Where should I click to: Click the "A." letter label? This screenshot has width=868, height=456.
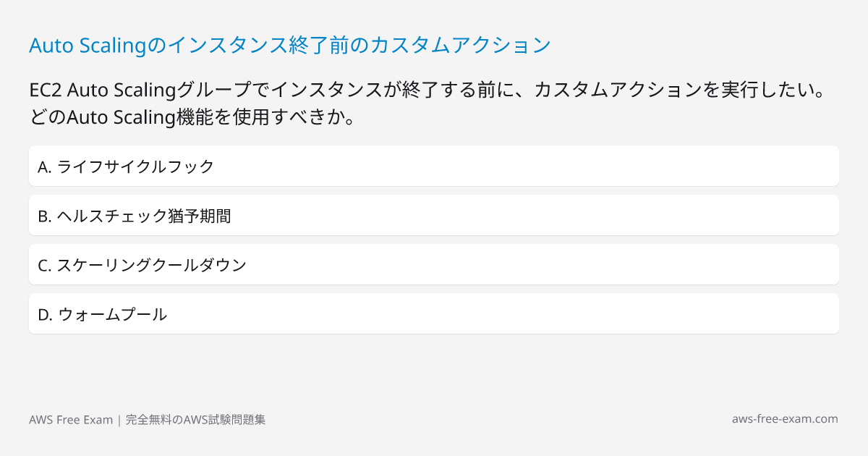point(44,166)
